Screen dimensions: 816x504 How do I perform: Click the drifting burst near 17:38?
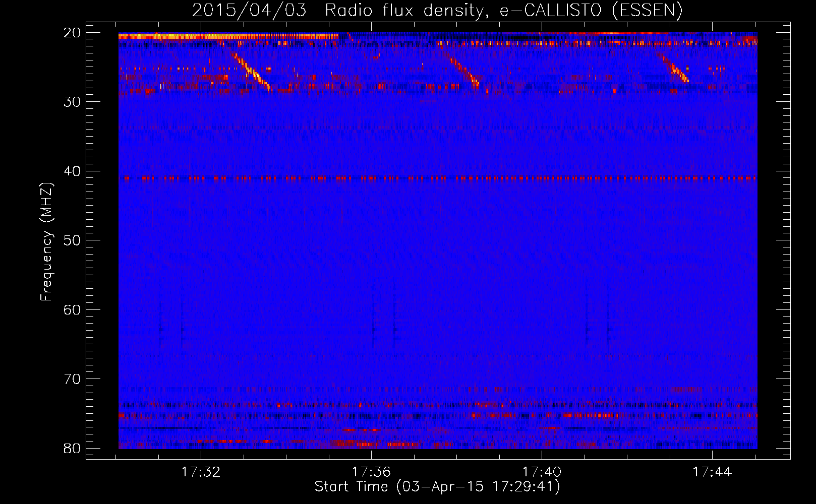(x=465, y=72)
